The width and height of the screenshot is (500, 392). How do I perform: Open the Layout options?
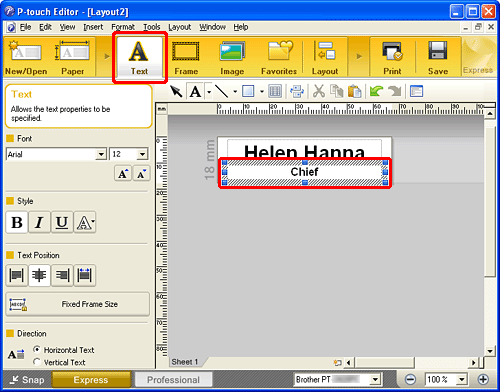(x=325, y=57)
